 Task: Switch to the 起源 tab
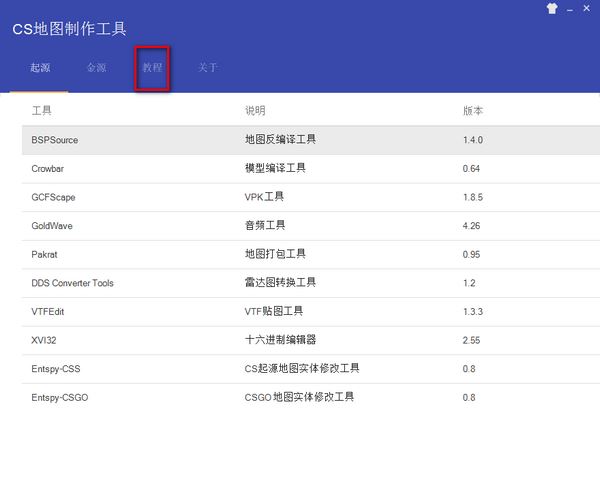coord(40,68)
